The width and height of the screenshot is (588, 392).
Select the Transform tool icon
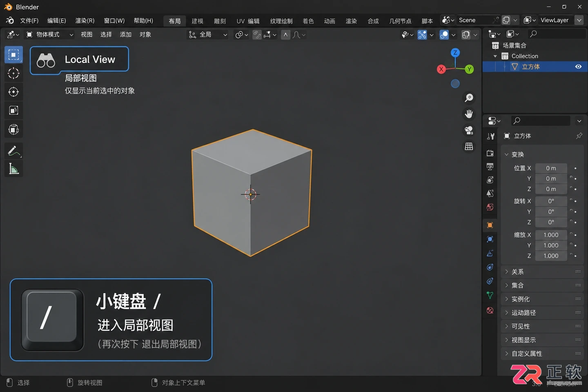tap(13, 130)
